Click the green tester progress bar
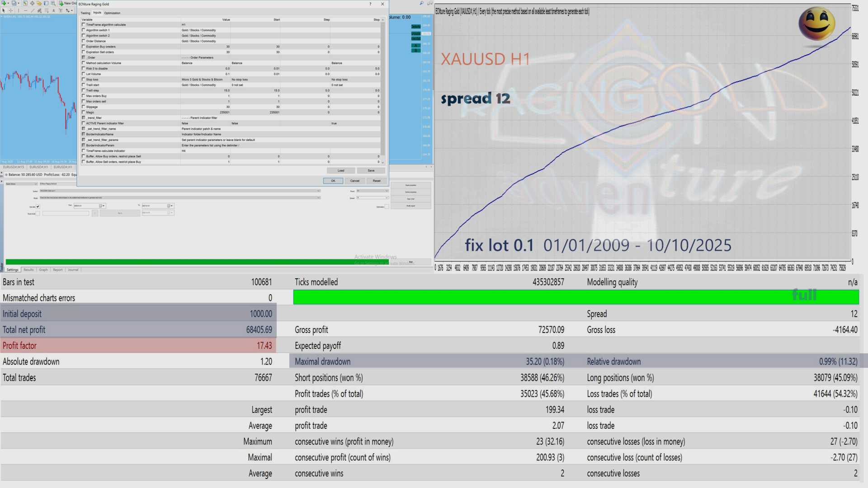This screenshot has height=488, width=868. click(x=181, y=262)
